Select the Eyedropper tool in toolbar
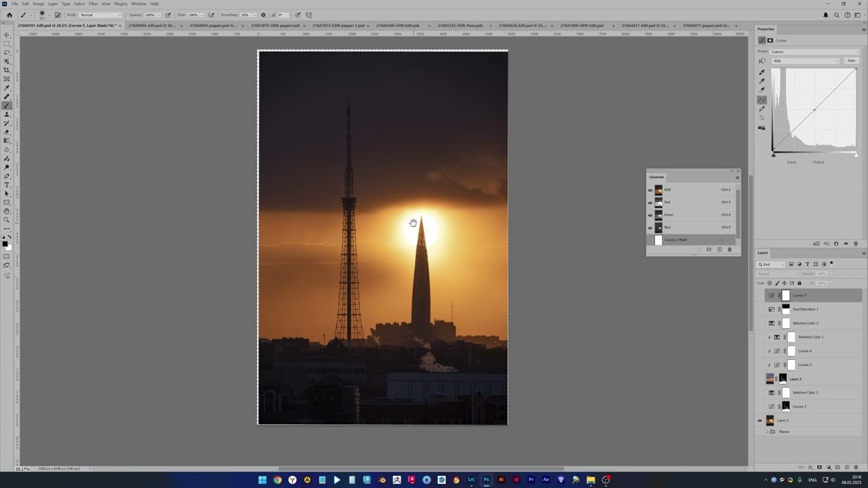Image resolution: width=868 pixels, height=488 pixels. tap(7, 87)
